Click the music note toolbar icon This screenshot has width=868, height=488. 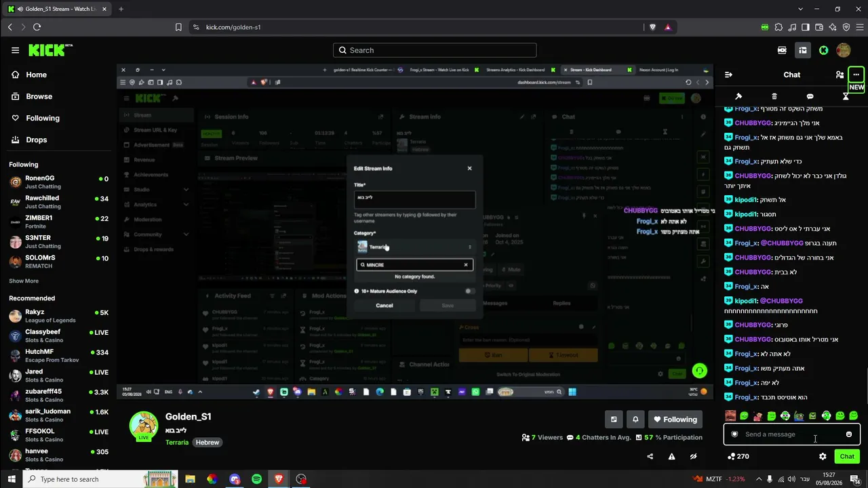[792, 27]
